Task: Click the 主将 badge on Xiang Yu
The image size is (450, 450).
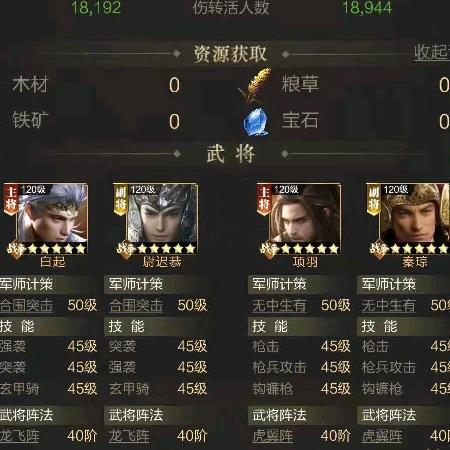Action: tap(263, 199)
